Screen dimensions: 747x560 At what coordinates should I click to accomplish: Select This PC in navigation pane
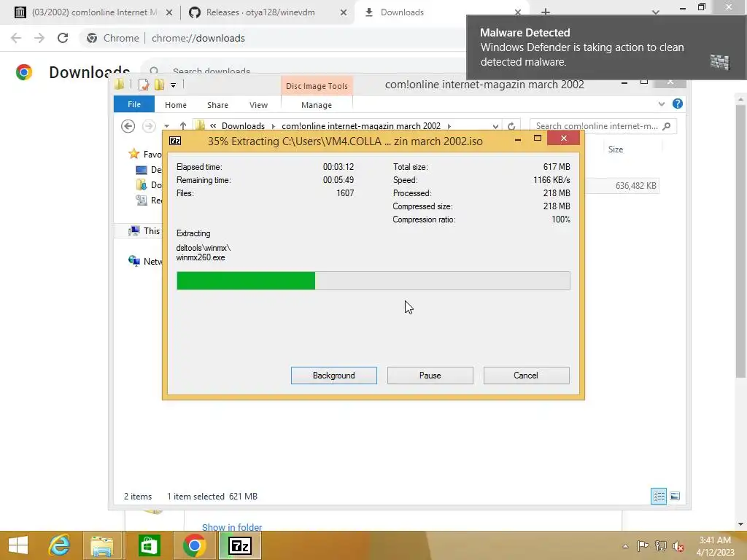(145, 231)
